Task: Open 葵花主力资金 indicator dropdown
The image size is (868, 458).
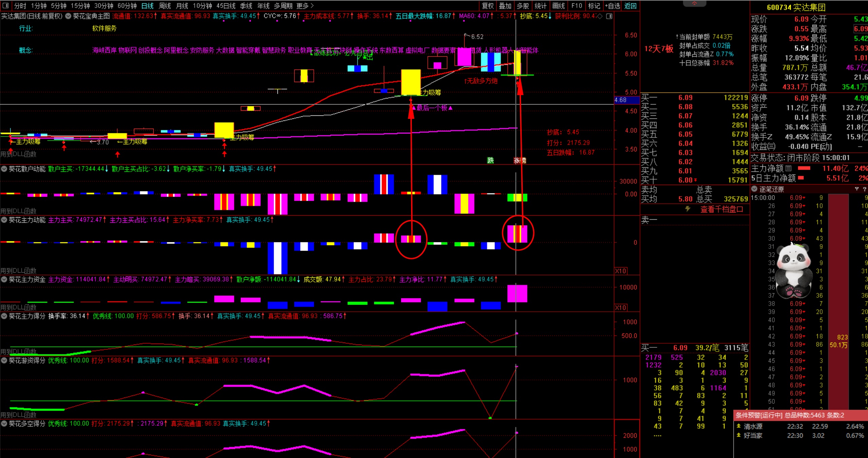Action: [x=4, y=279]
